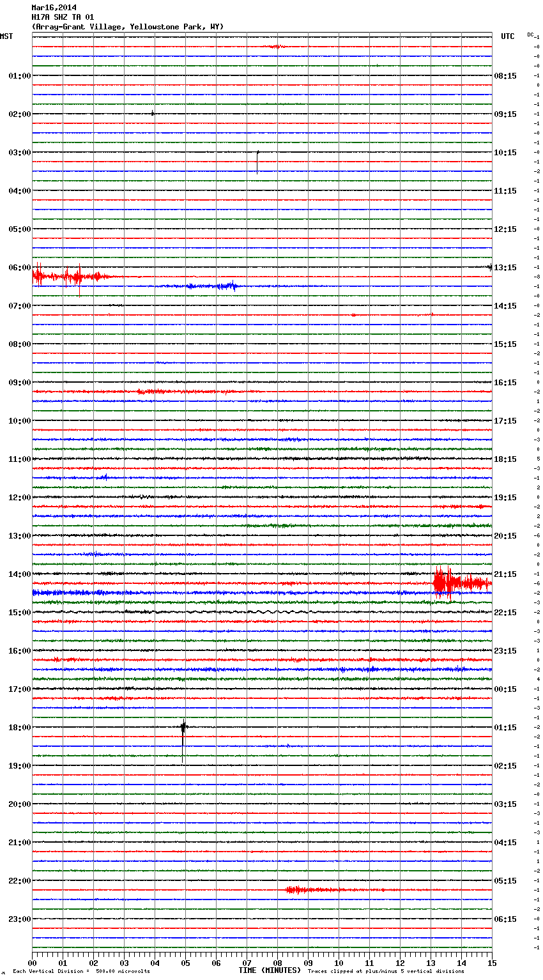Select the H17A SHZ TA 01 station label

coord(63,17)
